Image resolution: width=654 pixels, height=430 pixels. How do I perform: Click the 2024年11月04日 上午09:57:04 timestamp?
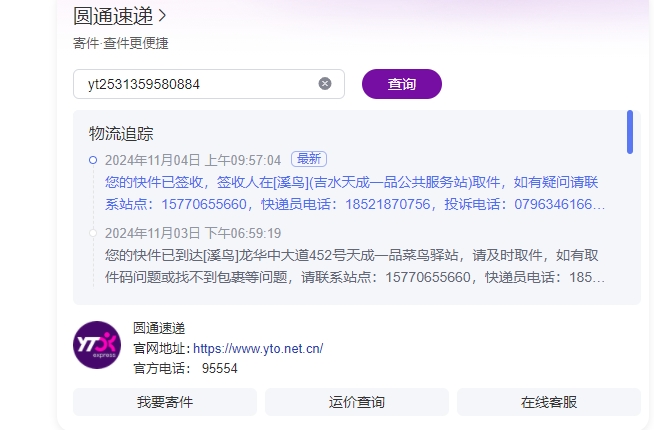(x=193, y=160)
